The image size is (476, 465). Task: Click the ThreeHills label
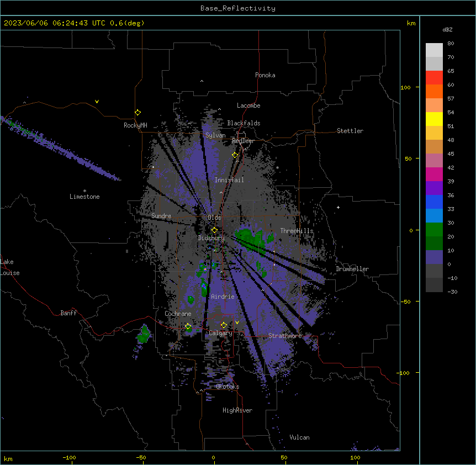click(x=297, y=231)
